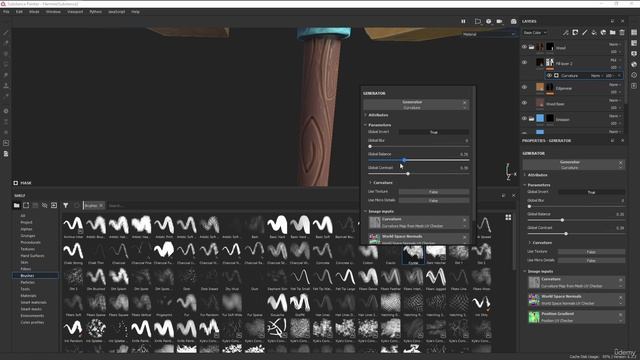Screen dimensions: 640x360
Task: Open the Curvature effect Norm blending dropdown
Action: 596,76
